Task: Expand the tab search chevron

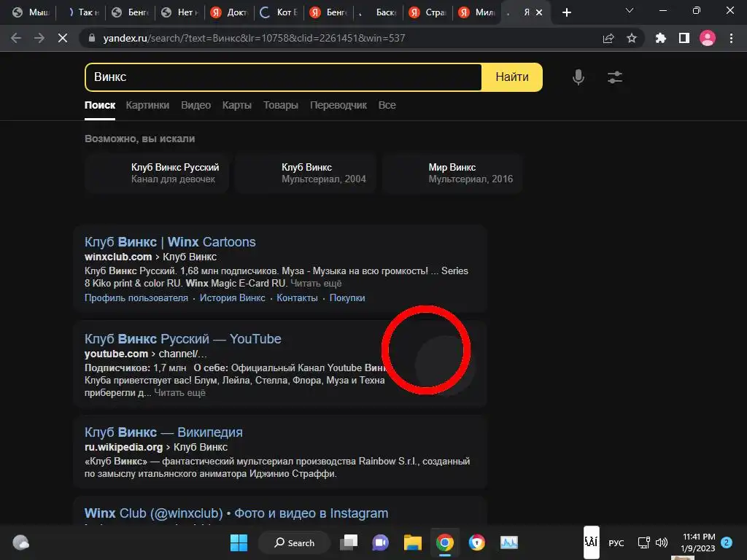Action: click(x=630, y=10)
